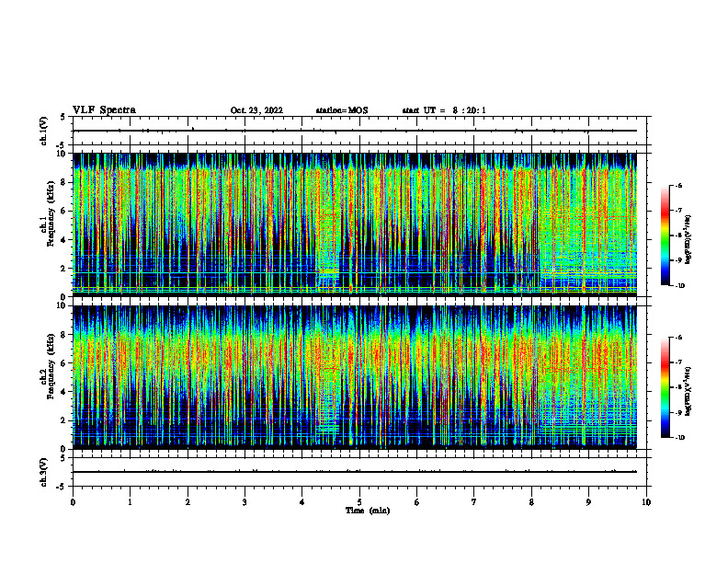
Task: Click time axis tick label "8"
Action: (x=531, y=502)
